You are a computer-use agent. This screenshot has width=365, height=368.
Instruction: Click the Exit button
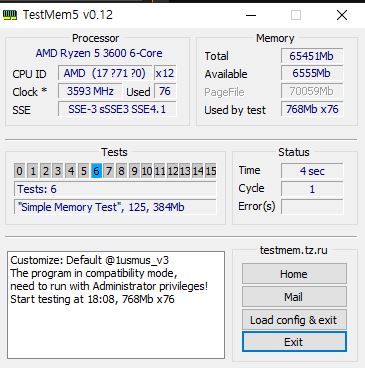294,342
